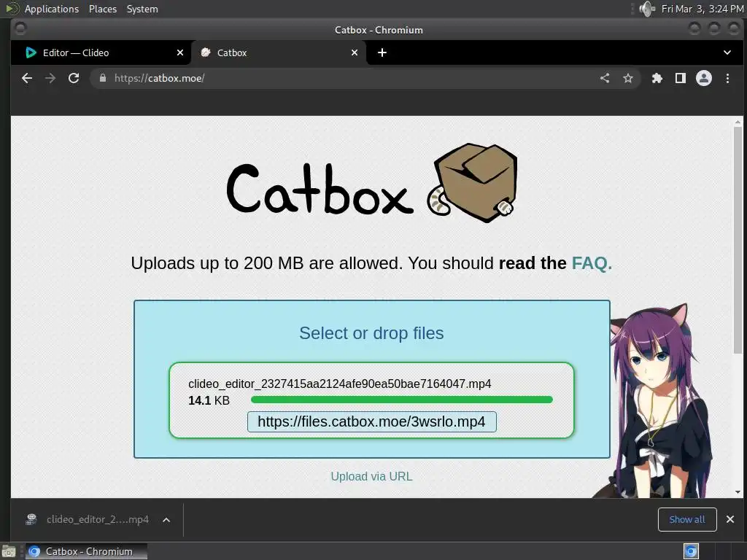The width and height of the screenshot is (747, 560).
Task: Close the downloads bar
Action: tap(729, 519)
